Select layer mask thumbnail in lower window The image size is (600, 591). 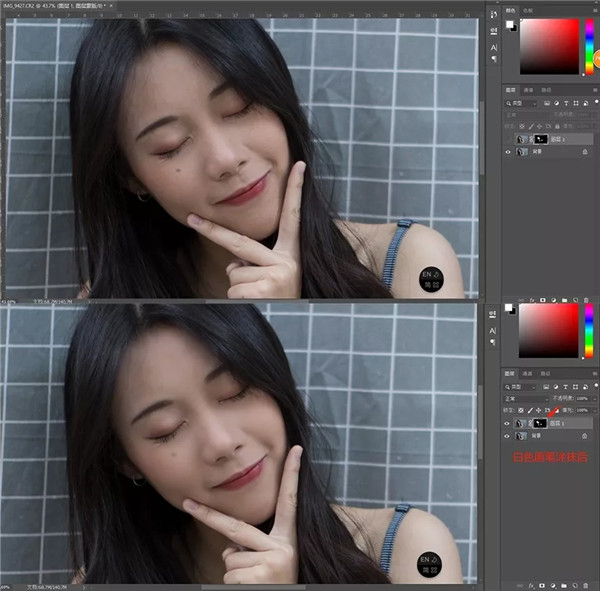click(540, 423)
